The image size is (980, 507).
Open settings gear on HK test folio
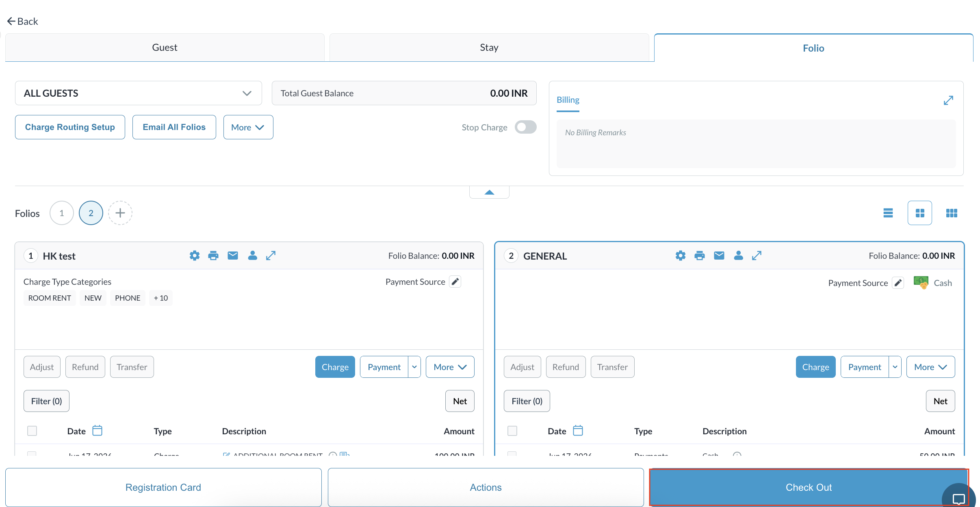click(x=195, y=256)
